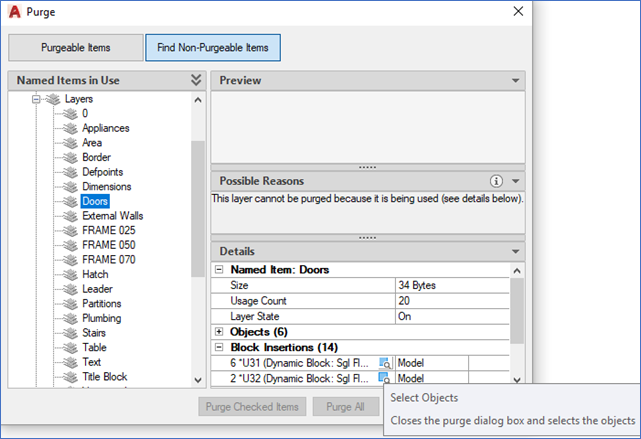Select the External Walls layer
This screenshot has height=439, width=641.
click(x=113, y=216)
